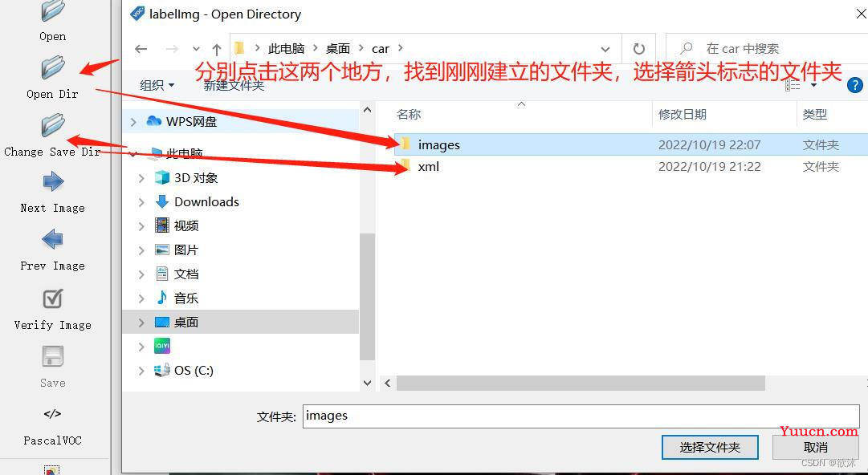Screen dimensions: 868x475
Task: Open the 组织 menu
Action: pos(157,85)
